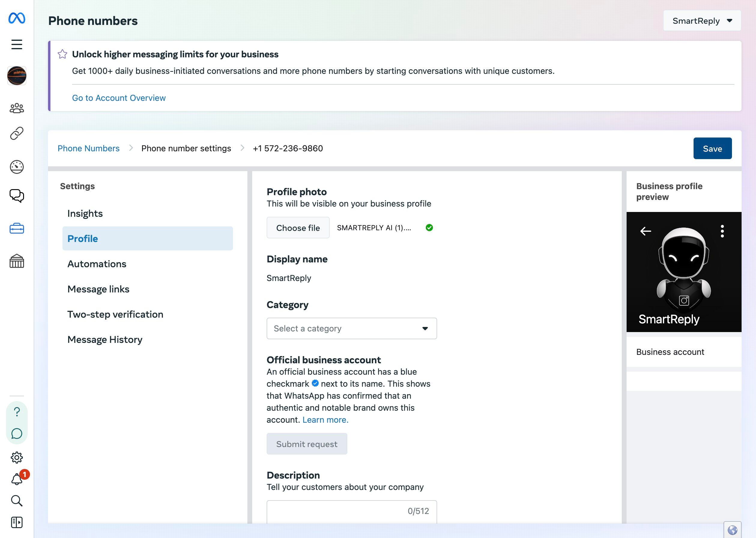756x538 pixels.
Task: Click the Meta logo icon
Action: [x=17, y=18]
